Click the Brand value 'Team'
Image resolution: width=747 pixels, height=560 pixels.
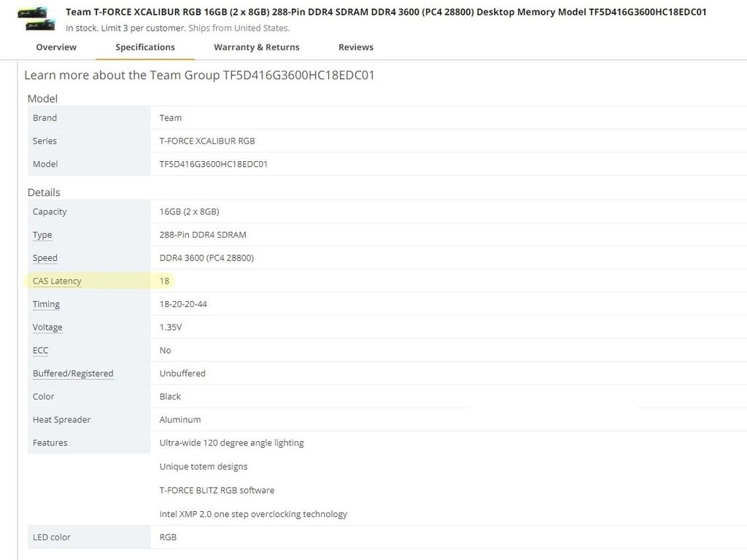click(x=171, y=117)
